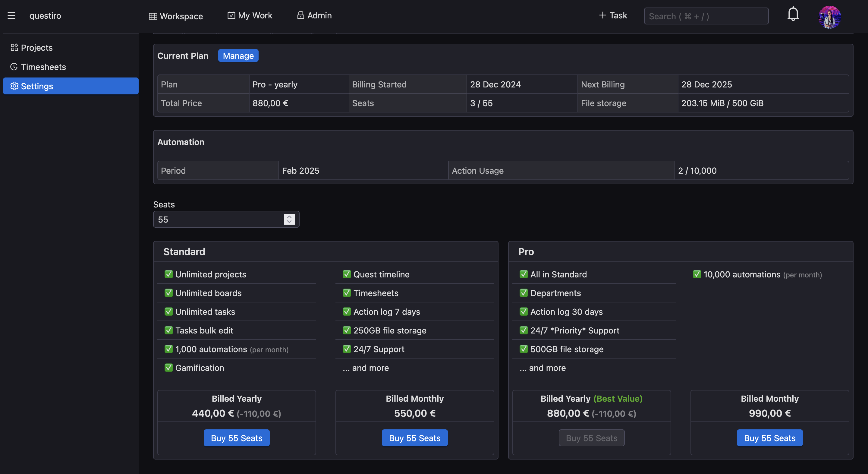Click the plus icon for new Task
Viewport: 868px width, 474px height.
[x=602, y=15]
